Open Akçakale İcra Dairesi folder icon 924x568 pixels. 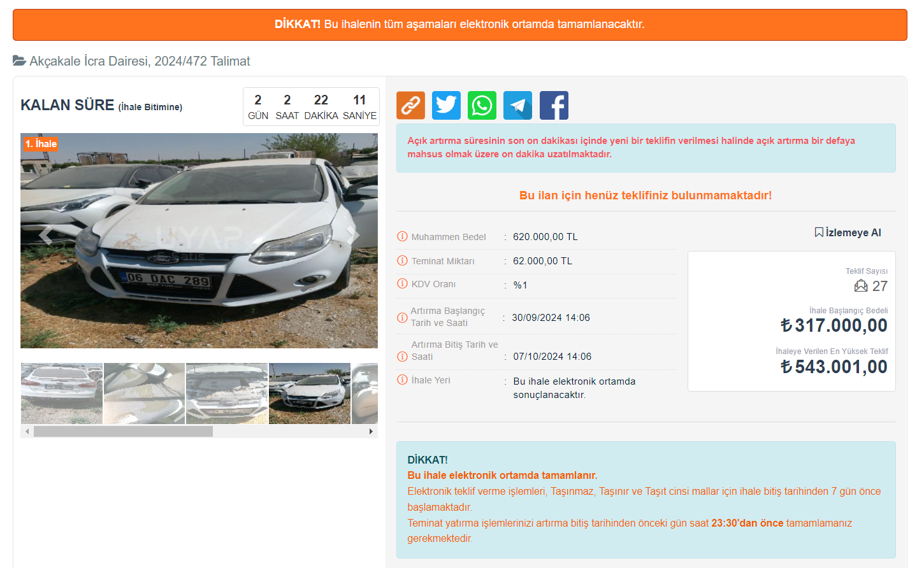tap(19, 61)
